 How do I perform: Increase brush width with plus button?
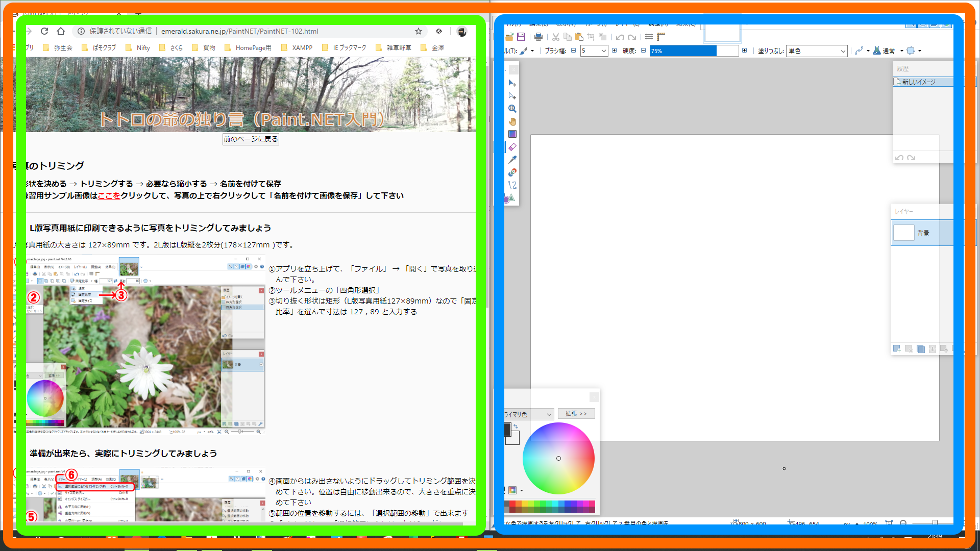click(x=615, y=51)
